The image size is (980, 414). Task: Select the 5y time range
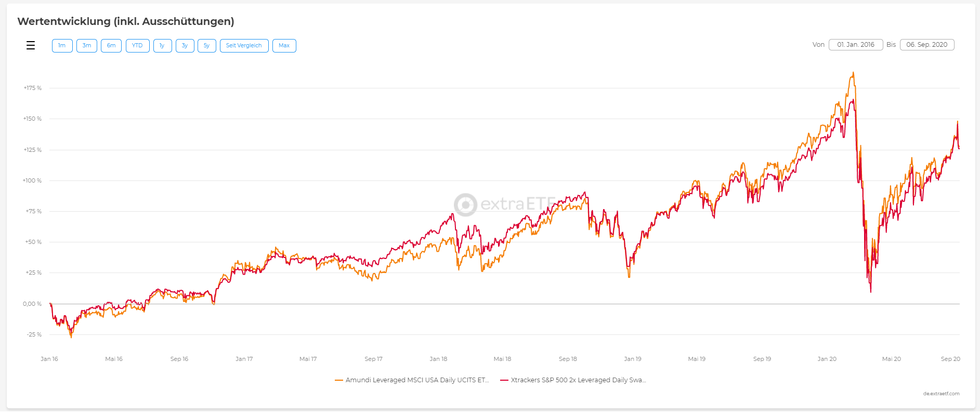(x=206, y=46)
